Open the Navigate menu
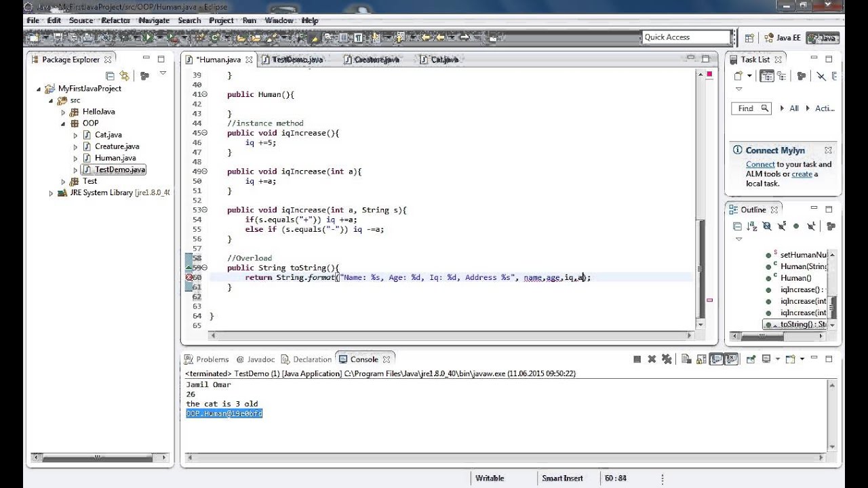The image size is (868, 488). [153, 20]
